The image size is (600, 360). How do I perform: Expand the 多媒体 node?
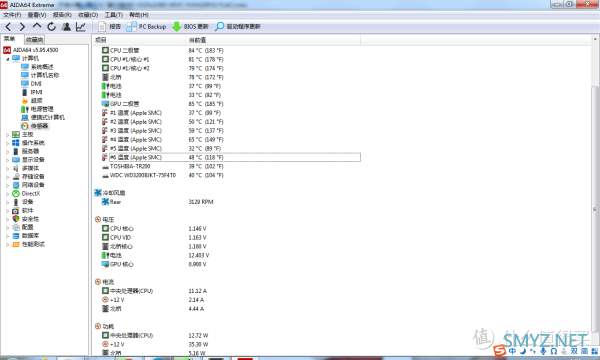pos(7,168)
